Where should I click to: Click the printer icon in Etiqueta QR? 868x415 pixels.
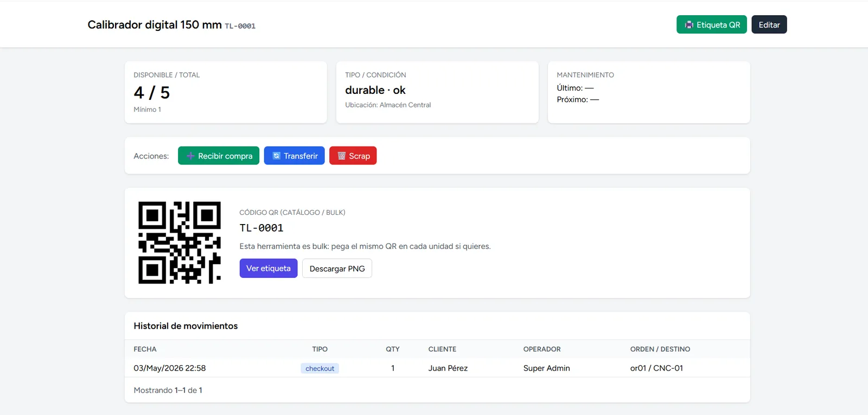[689, 25]
